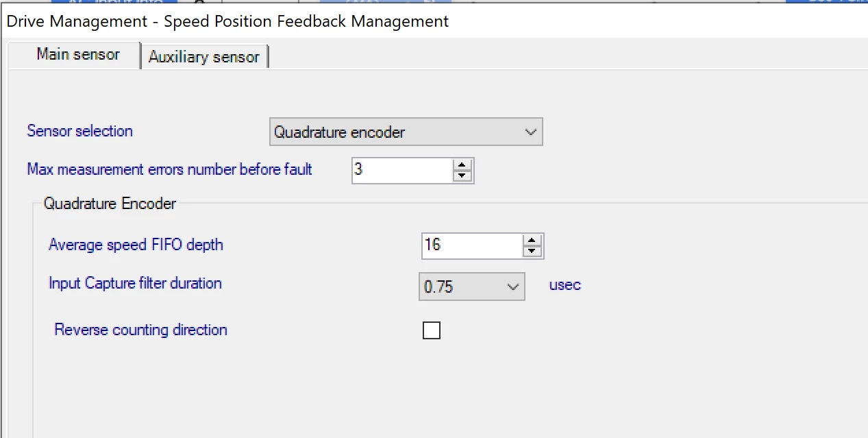Click the Reverse counting direction label
The width and height of the screenshot is (868, 438).
click(141, 330)
